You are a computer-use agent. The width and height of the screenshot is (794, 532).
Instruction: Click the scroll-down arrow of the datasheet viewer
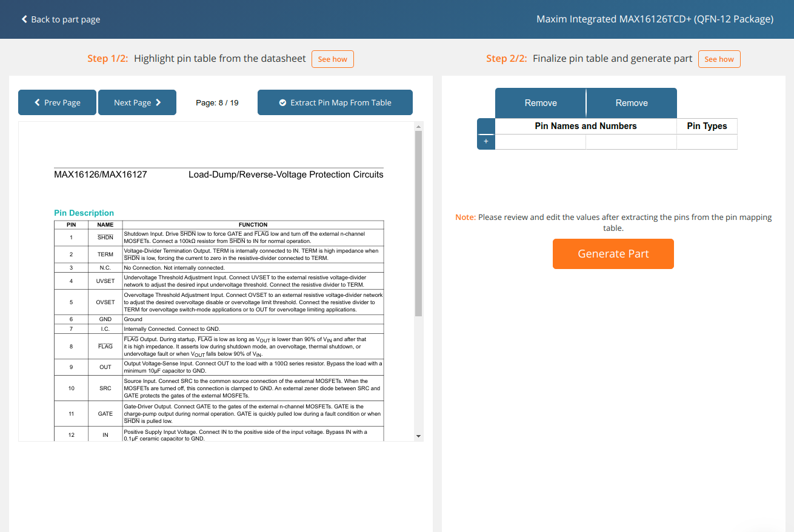418,436
